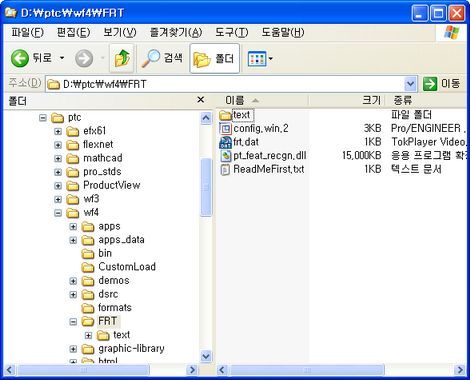Expand the pro_stds folder node

point(58,172)
